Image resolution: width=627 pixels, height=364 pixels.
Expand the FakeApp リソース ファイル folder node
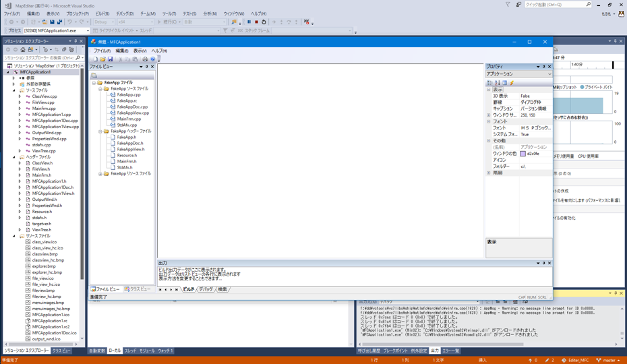100,174
